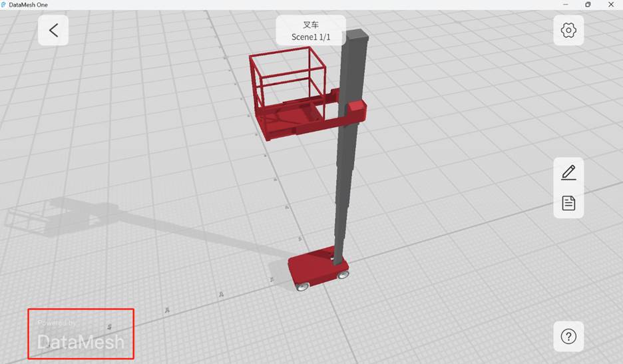
Task: Open help via question mark icon
Action: point(568,336)
